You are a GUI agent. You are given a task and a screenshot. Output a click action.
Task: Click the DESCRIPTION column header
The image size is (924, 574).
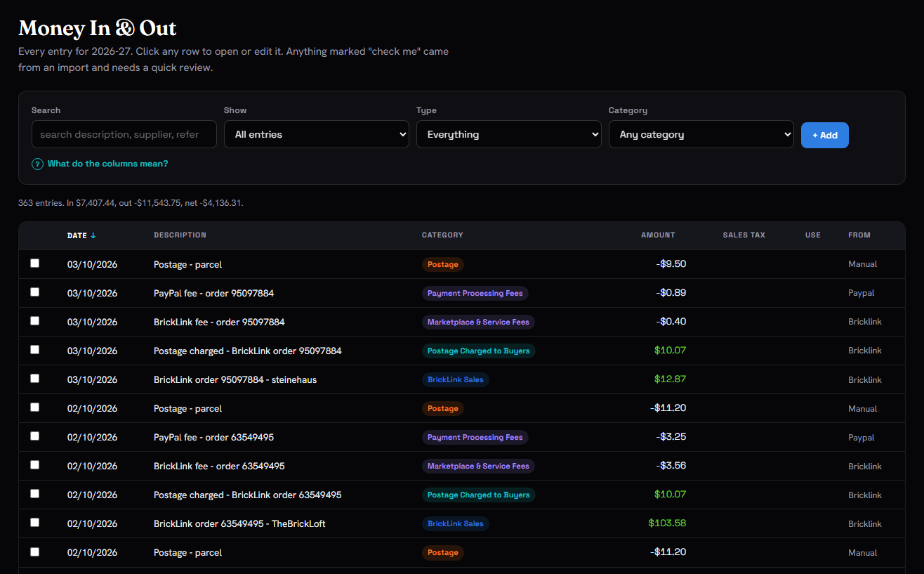click(x=180, y=235)
